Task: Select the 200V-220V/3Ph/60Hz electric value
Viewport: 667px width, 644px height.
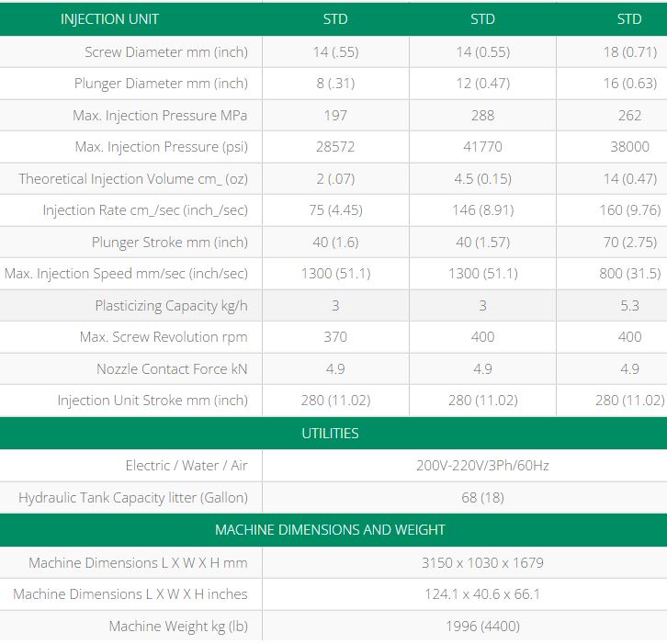Action: pyautogui.click(x=482, y=466)
